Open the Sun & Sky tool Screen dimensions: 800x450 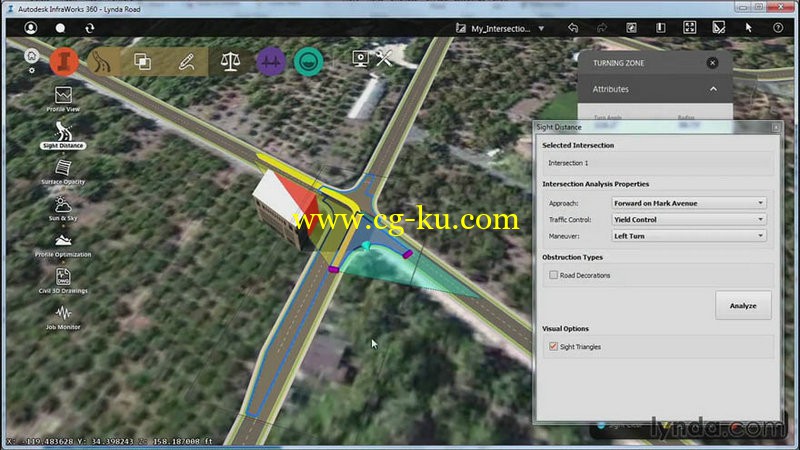pyautogui.click(x=63, y=208)
